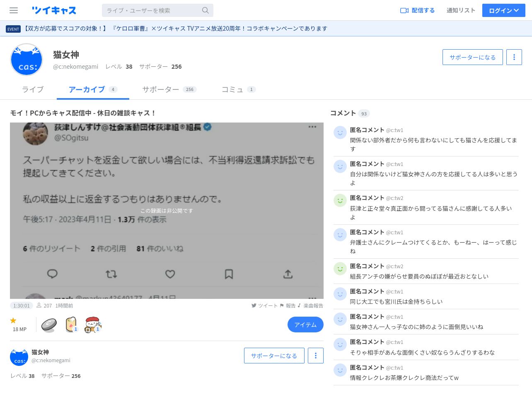Screen dimensions: 532x416
Task: Click the non-public recording video player
Action: 167,211
